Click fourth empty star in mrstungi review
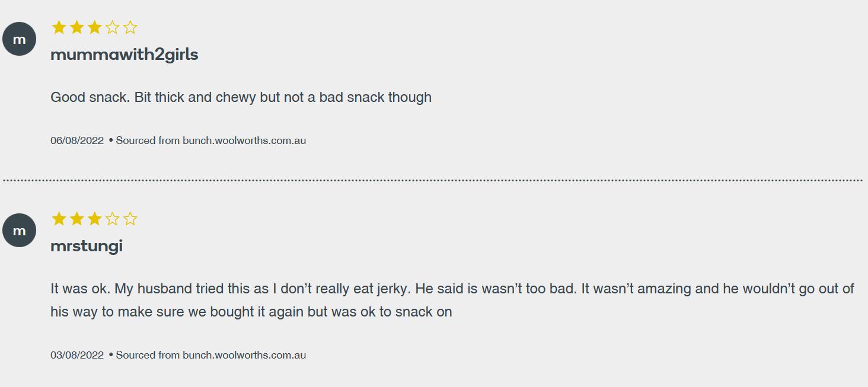Screen dimensions: 868x387 click(112, 219)
